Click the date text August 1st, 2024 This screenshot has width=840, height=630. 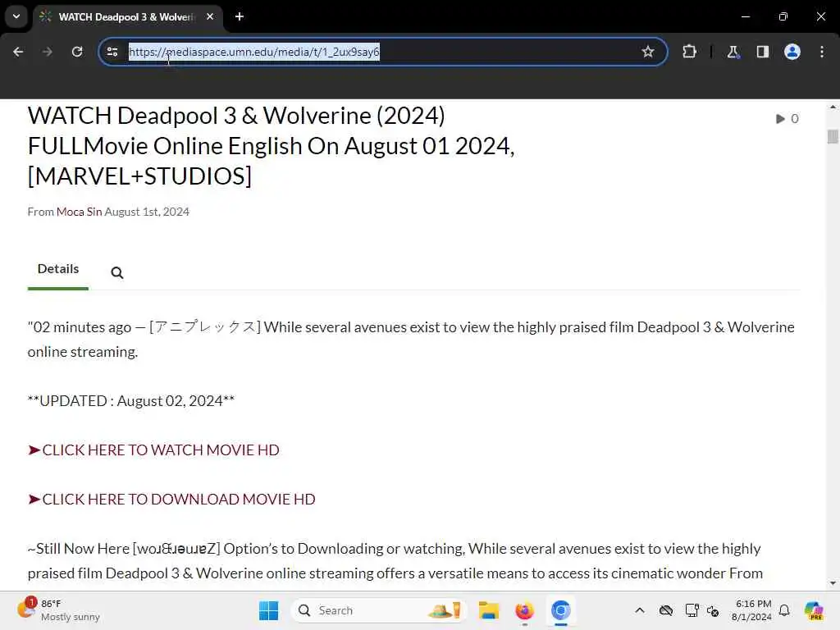pos(147,212)
